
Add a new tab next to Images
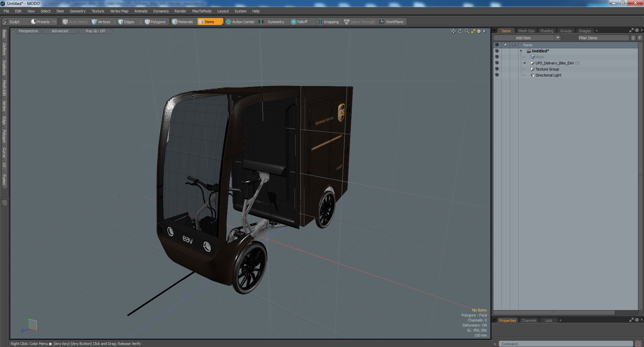point(596,31)
